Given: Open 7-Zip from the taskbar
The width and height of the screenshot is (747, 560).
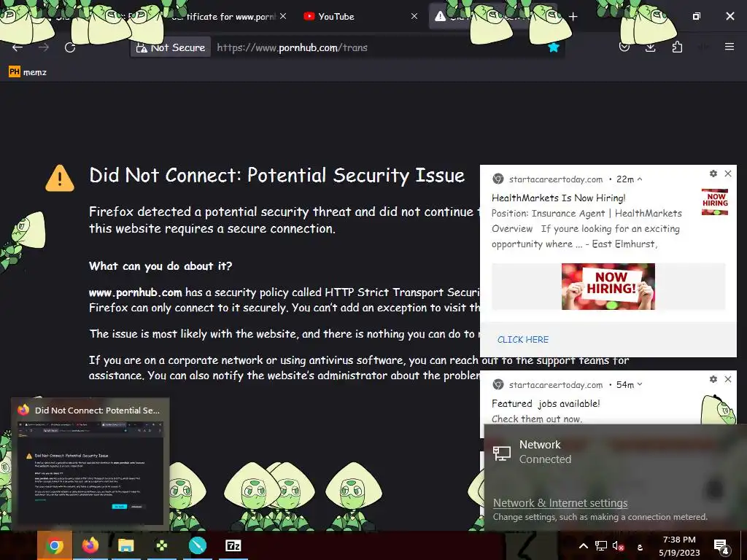Looking at the screenshot, I should coord(233,545).
